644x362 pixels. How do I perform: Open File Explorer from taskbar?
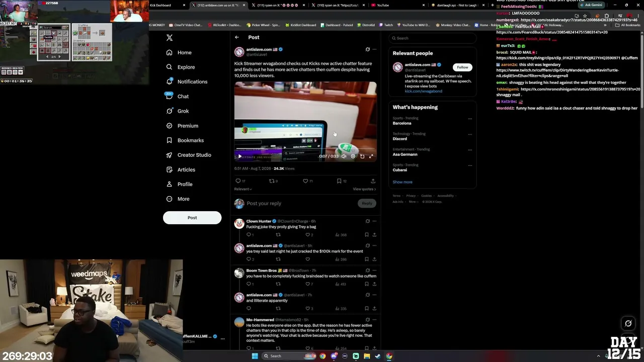(367, 356)
